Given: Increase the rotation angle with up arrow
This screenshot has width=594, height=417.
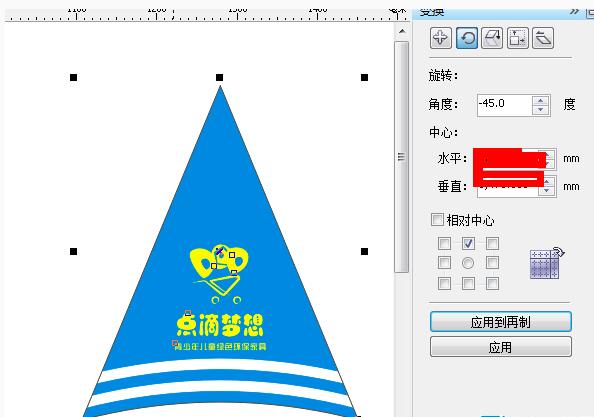Looking at the screenshot, I should [541, 100].
